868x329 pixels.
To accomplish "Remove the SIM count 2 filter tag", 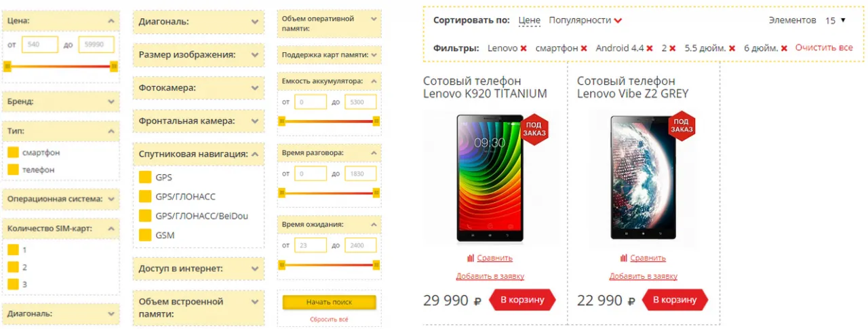I will click(x=673, y=49).
